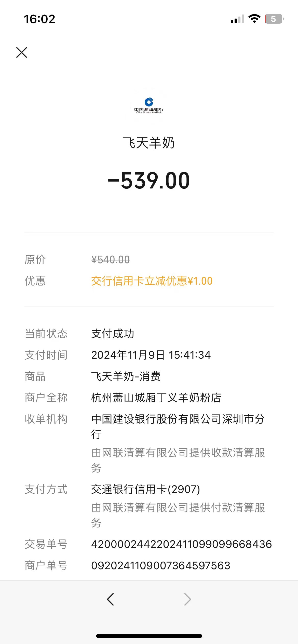Tap the transaction number 交易单号 value
The image size is (298, 644).
coord(181,544)
